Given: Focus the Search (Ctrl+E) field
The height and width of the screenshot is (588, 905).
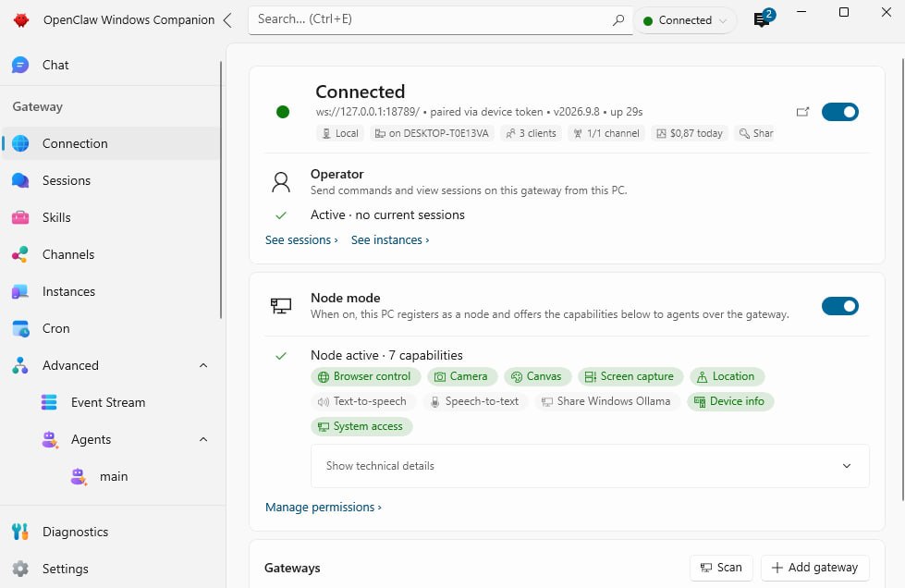Looking at the screenshot, I should [440, 20].
